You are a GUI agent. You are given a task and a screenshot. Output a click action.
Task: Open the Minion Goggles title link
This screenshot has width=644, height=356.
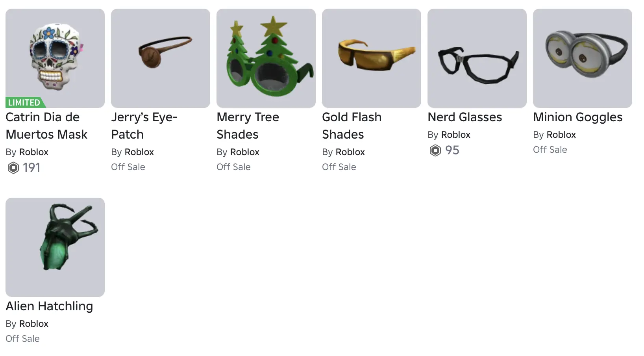click(577, 117)
